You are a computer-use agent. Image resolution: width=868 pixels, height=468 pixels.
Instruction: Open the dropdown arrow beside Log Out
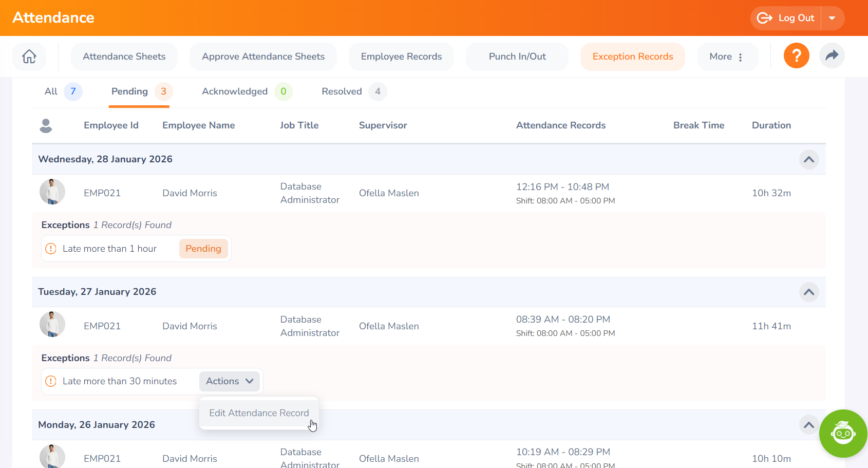[x=832, y=18]
